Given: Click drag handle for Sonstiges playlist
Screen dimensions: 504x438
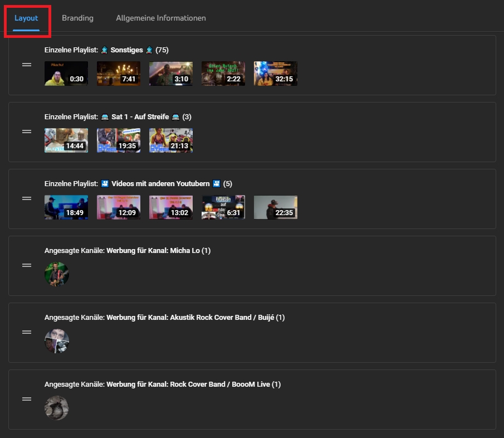Looking at the screenshot, I should coord(27,65).
